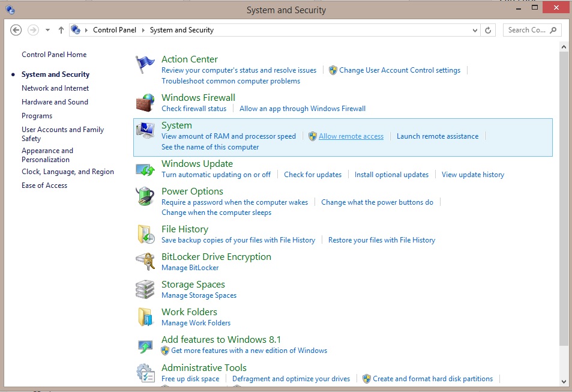The image size is (572, 392).
Task: Click Troubleshoot common computer problems
Action: [231, 81]
